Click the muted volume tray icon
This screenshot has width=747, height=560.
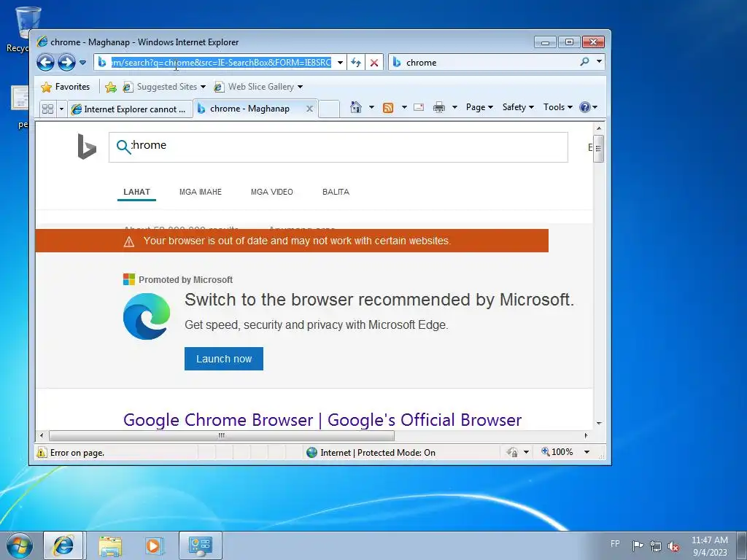click(x=673, y=547)
